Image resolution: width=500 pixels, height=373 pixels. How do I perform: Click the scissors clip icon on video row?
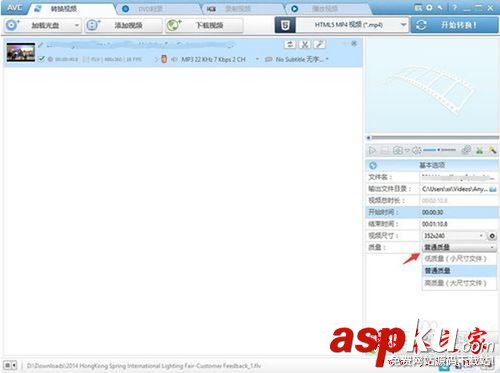pyautogui.click(x=305, y=45)
